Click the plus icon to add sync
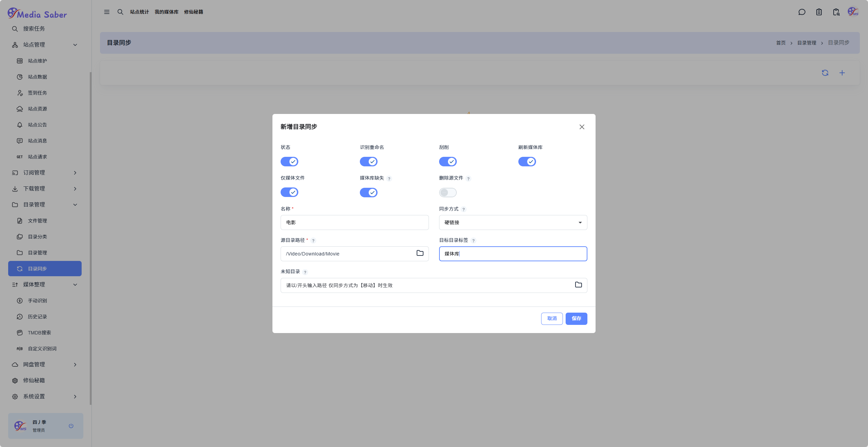This screenshot has height=447, width=868. point(842,73)
